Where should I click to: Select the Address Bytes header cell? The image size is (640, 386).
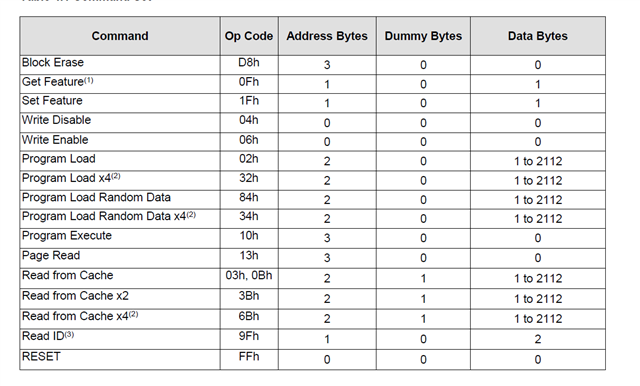coord(327,36)
